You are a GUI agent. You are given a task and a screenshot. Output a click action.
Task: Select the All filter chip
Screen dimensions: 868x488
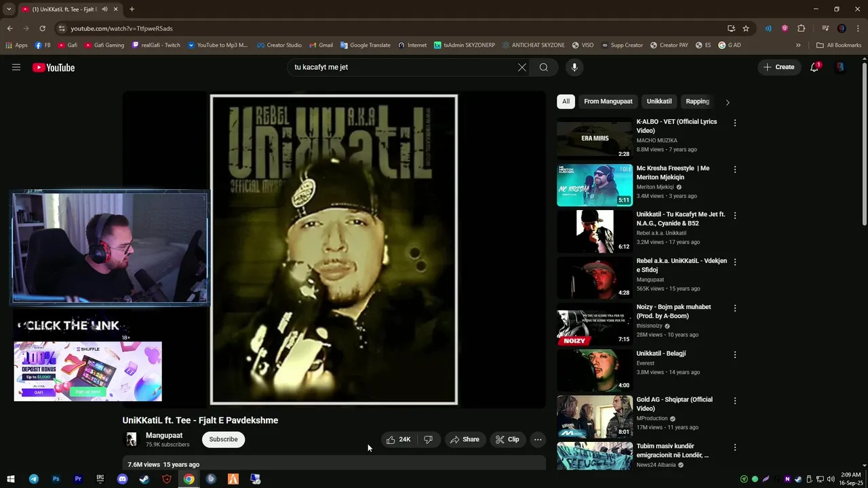tap(566, 102)
